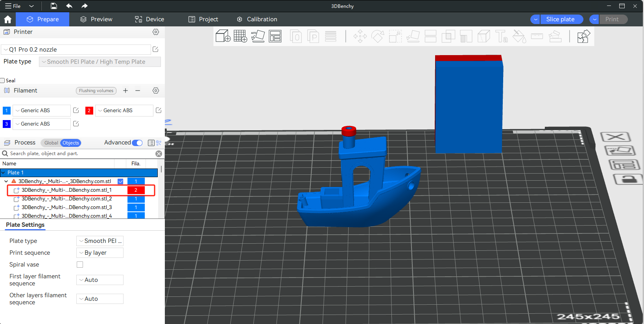Click the Add plate grid icon
644x324 pixels.
[x=240, y=36]
